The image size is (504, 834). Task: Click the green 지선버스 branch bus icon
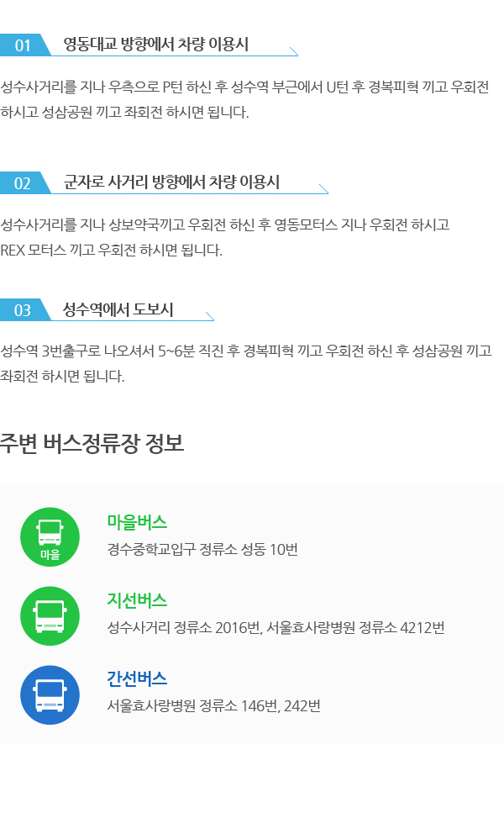click(50, 615)
